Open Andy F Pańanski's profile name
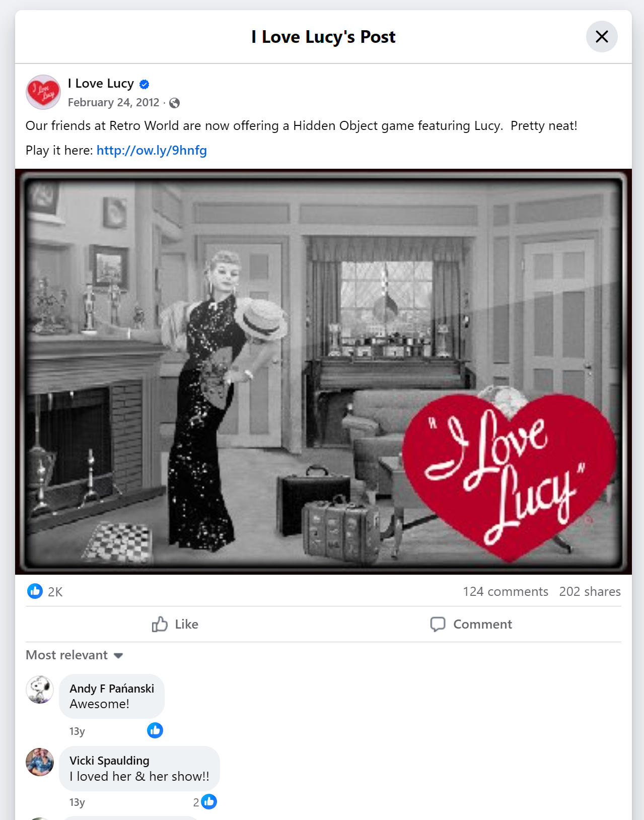Screen dimensions: 644x820 click(x=112, y=689)
